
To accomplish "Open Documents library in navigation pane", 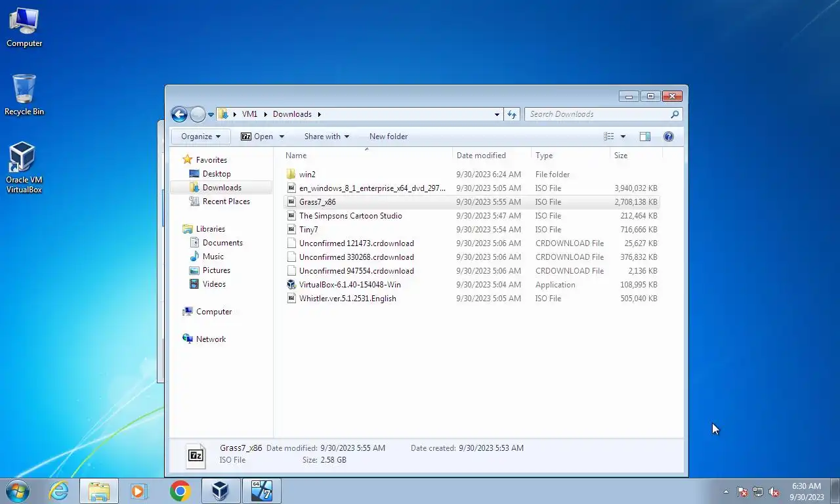I will pos(222,243).
